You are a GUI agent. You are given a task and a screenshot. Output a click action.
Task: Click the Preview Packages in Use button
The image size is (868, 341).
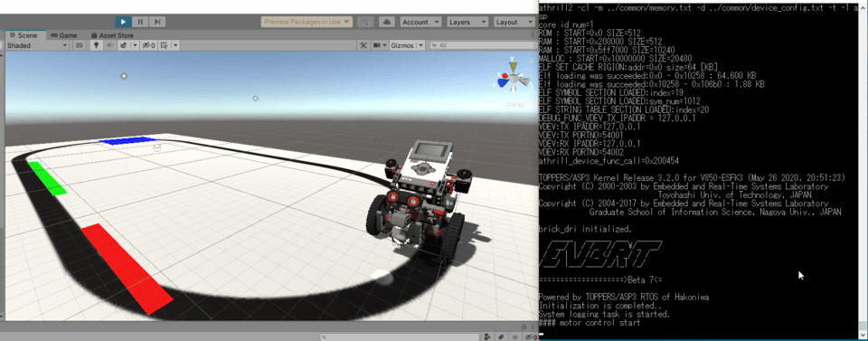tap(307, 22)
